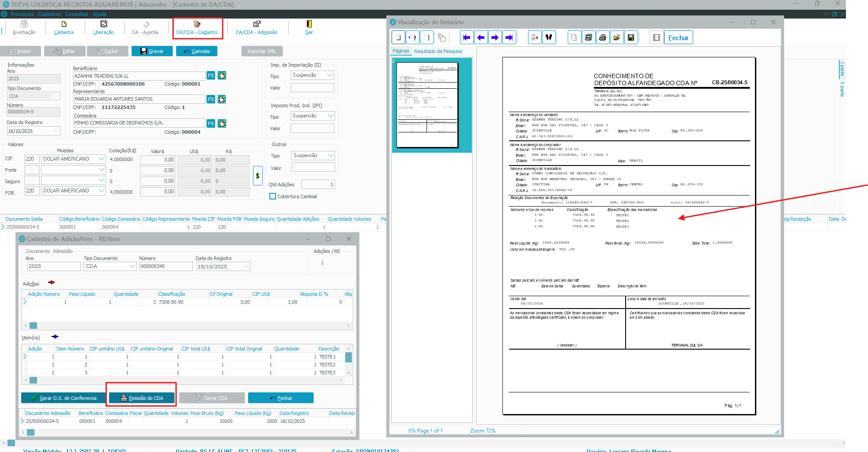868x452 pixels.
Task: Click the new-record icon beside Representante
Action: (222, 99)
